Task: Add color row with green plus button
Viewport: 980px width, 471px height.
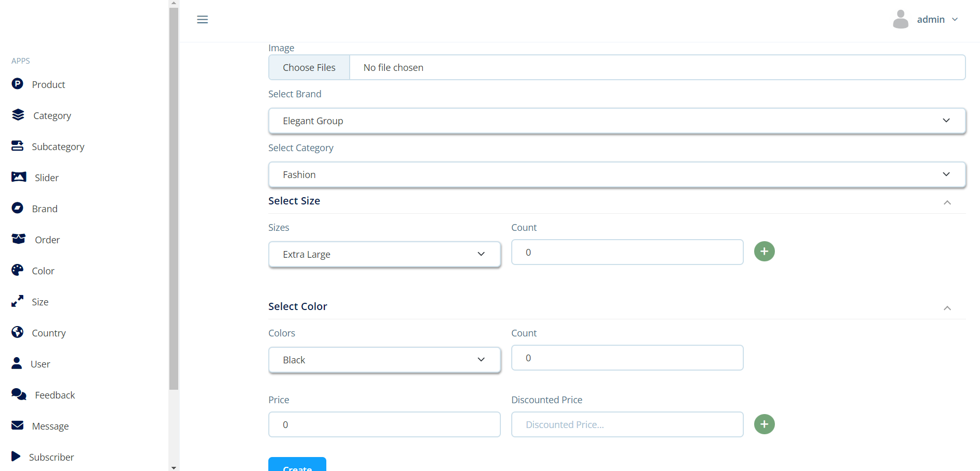Action: pos(764,424)
